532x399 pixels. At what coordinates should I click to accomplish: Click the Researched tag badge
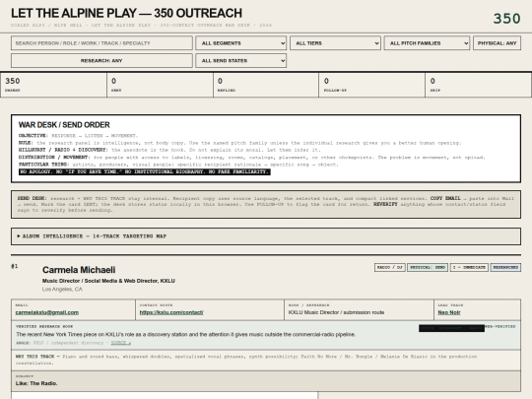click(x=505, y=267)
